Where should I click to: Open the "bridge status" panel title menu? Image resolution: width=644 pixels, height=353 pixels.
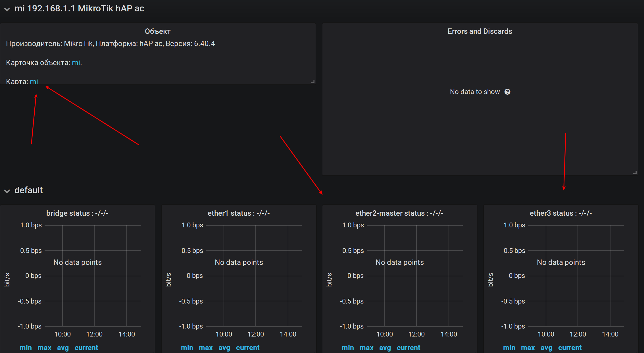(x=77, y=213)
